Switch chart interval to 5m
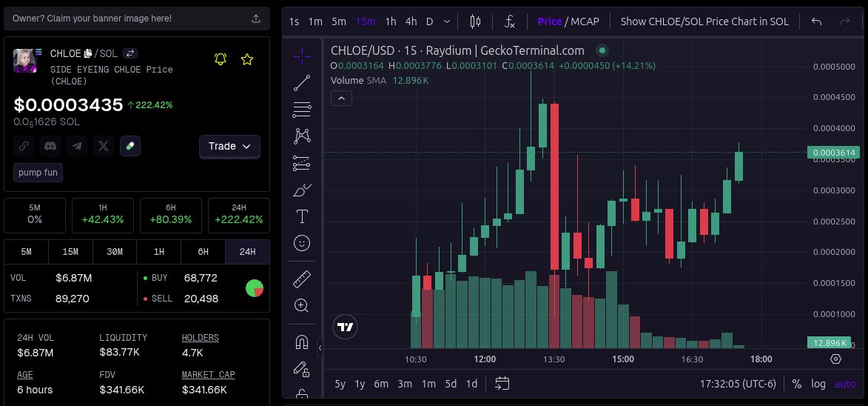The image size is (868, 406). (x=339, y=21)
